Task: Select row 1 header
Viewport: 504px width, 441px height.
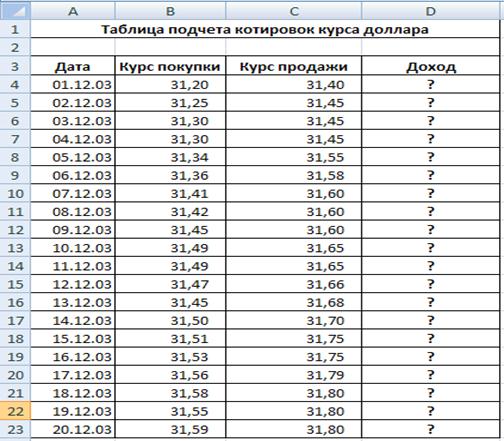Action: [x=15, y=29]
